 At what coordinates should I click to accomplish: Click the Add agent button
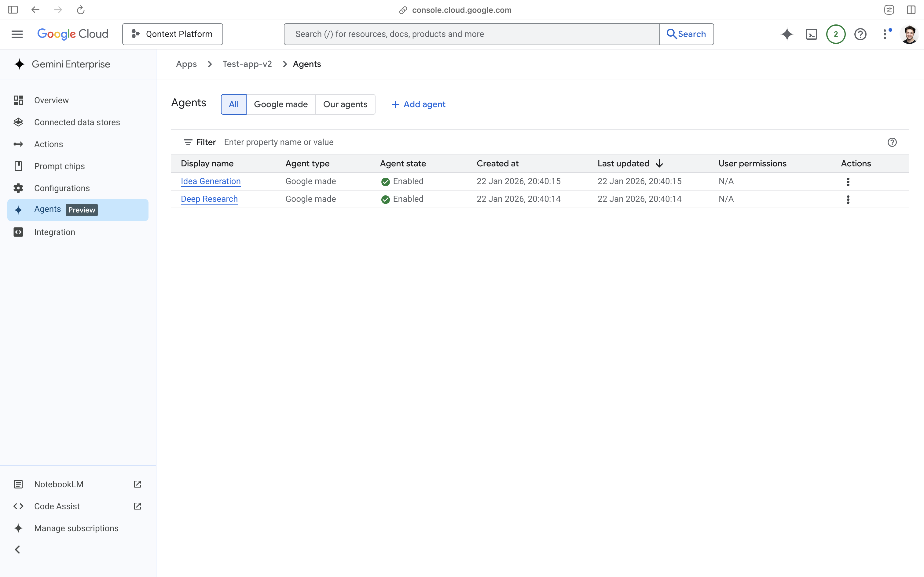tap(419, 104)
